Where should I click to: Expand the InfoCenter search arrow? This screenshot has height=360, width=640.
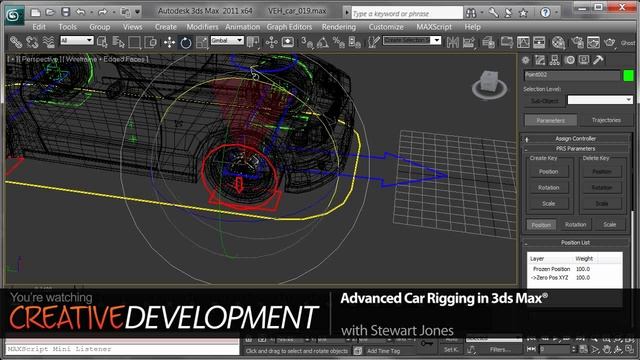[x=347, y=13]
